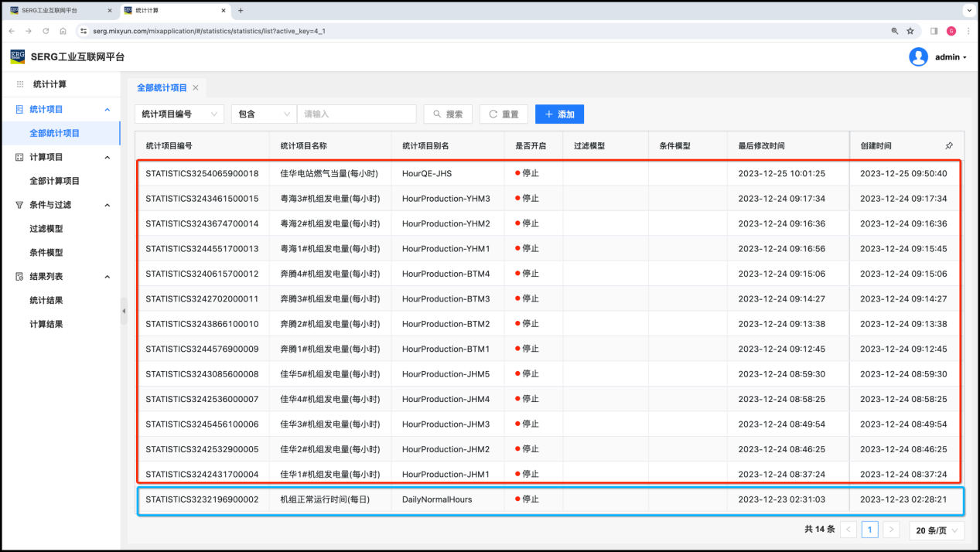Open a new browser tab with the plus icon
The height and width of the screenshot is (552, 980).
pos(241,11)
